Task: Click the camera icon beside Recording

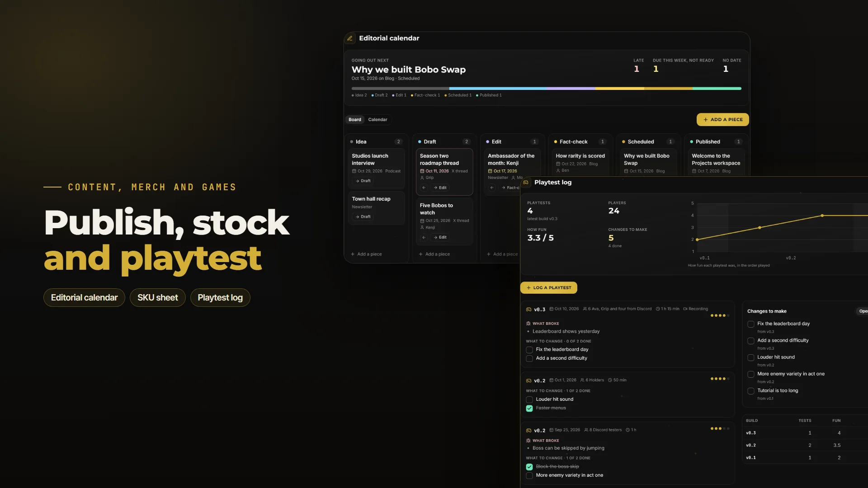Action: [x=685, y=309]
